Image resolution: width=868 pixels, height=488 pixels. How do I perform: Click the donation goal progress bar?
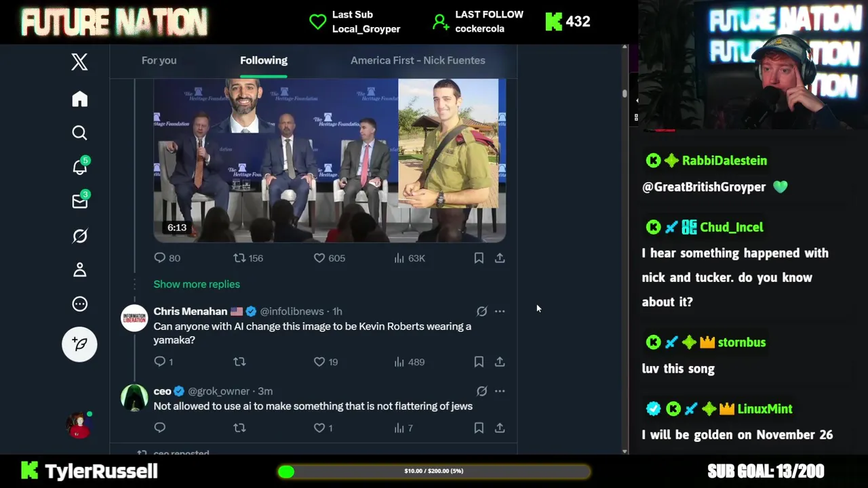434,471
